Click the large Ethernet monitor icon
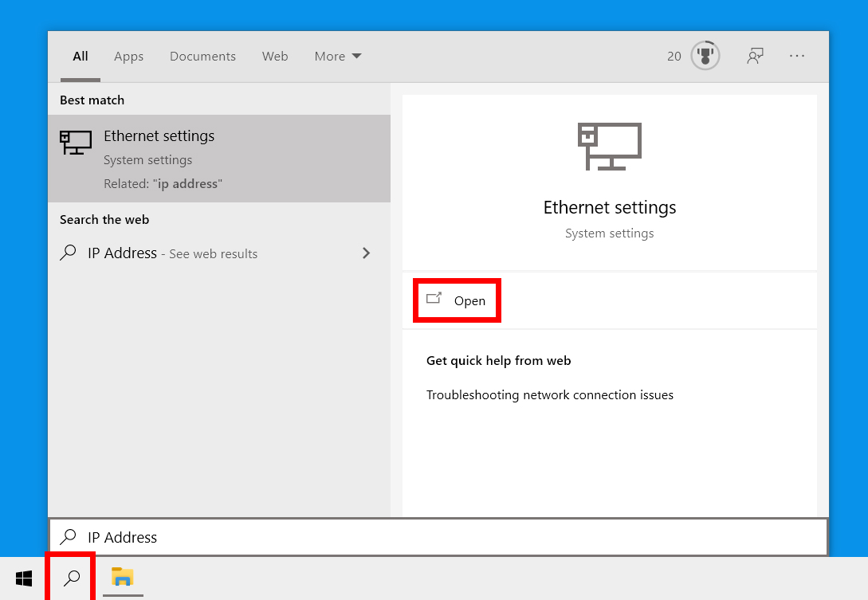Viewport: 868px width, 600px height. click(x=610, y=147)
